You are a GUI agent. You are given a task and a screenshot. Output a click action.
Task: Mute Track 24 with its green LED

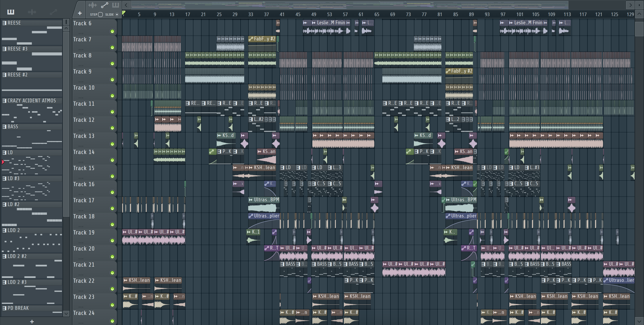pos(112,321)
